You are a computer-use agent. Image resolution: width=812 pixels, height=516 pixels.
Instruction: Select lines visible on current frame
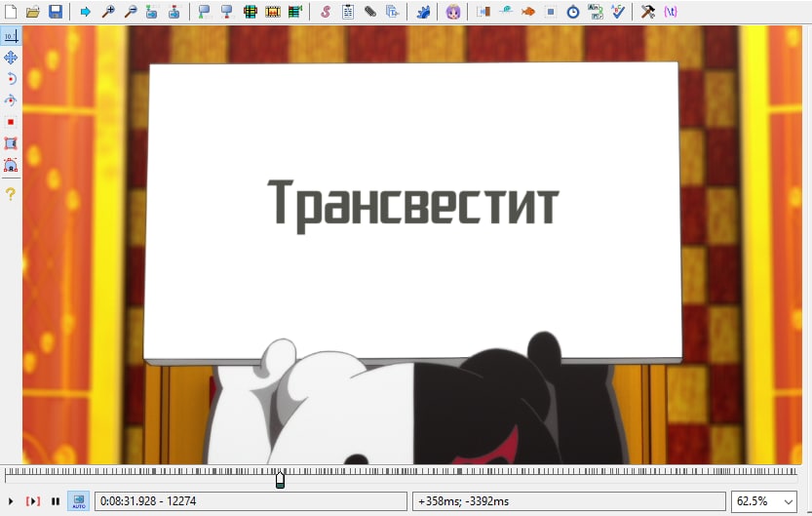coord(251,12)
